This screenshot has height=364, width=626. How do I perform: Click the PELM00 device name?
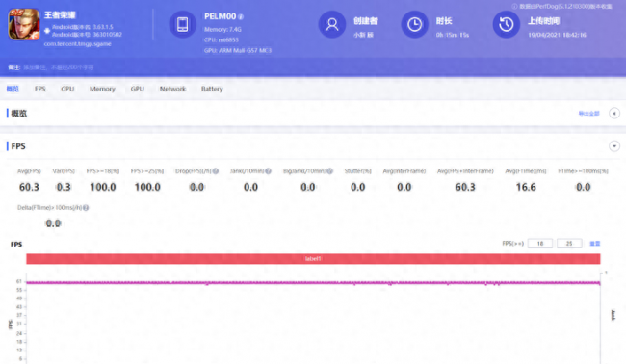pyautogui.click(x=220, y=16)
